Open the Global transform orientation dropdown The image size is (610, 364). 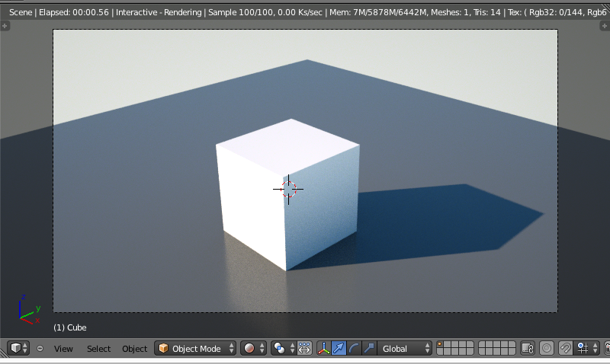(405, 348)
